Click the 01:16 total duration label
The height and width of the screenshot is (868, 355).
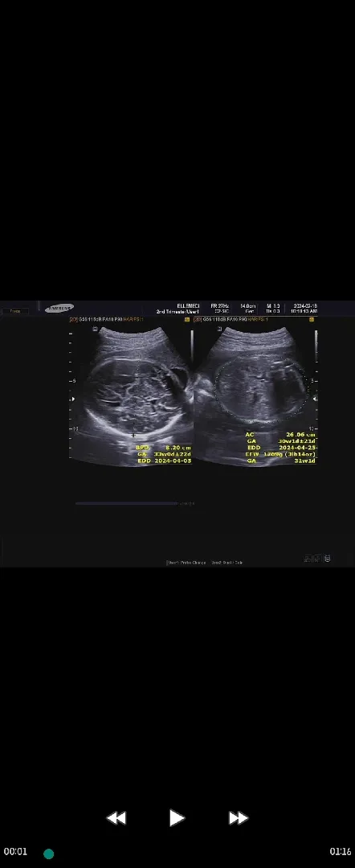(x=340, y=851)
